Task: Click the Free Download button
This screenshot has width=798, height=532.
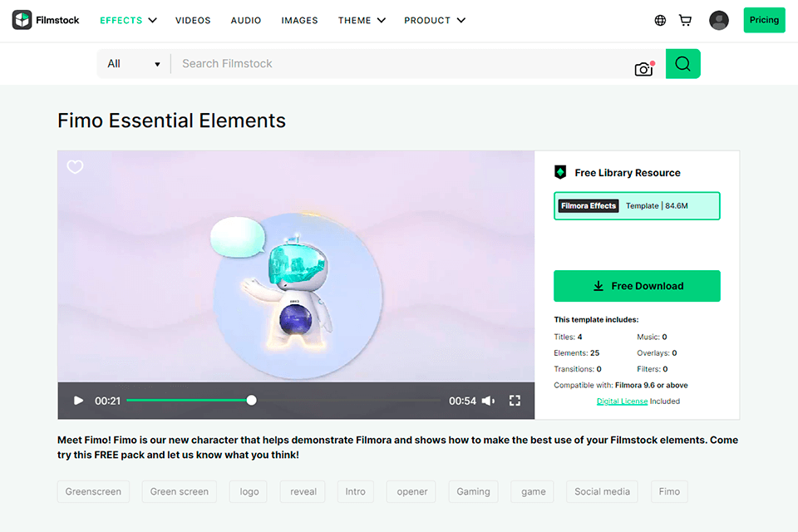Action: pyautogui.click(x=637, y=286)
